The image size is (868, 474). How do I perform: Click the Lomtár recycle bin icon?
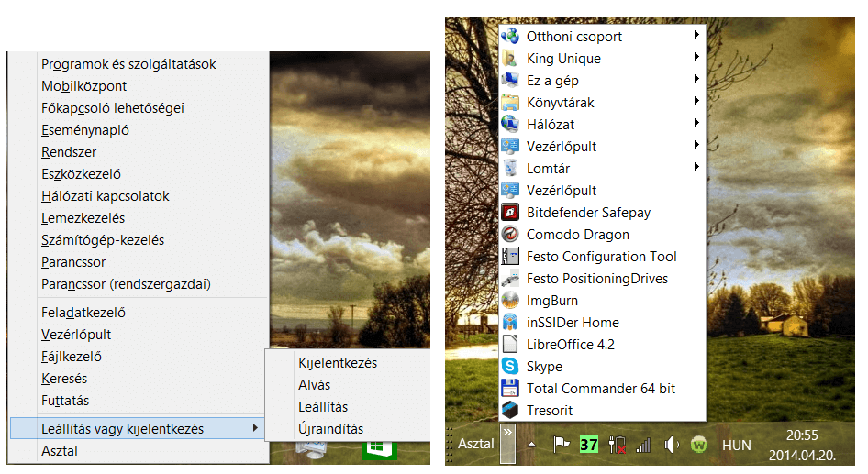point(510,169)
